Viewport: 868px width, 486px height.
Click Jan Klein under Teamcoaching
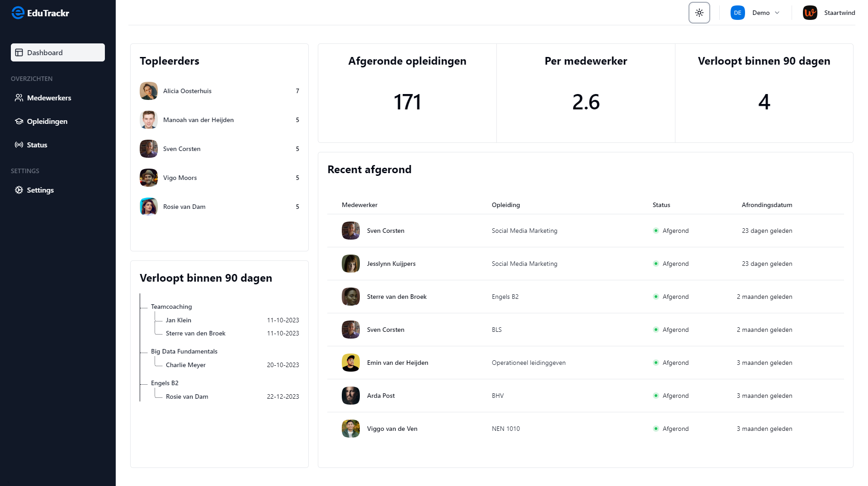click(x=178, y=320)
